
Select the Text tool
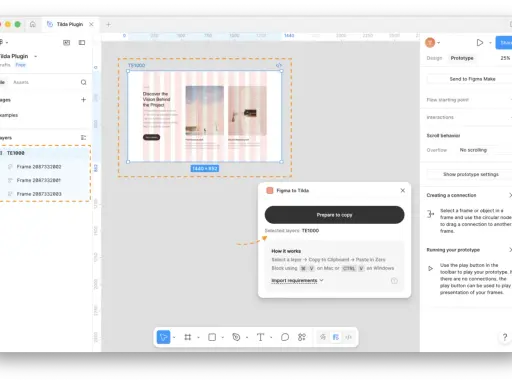tap(260, 337)
